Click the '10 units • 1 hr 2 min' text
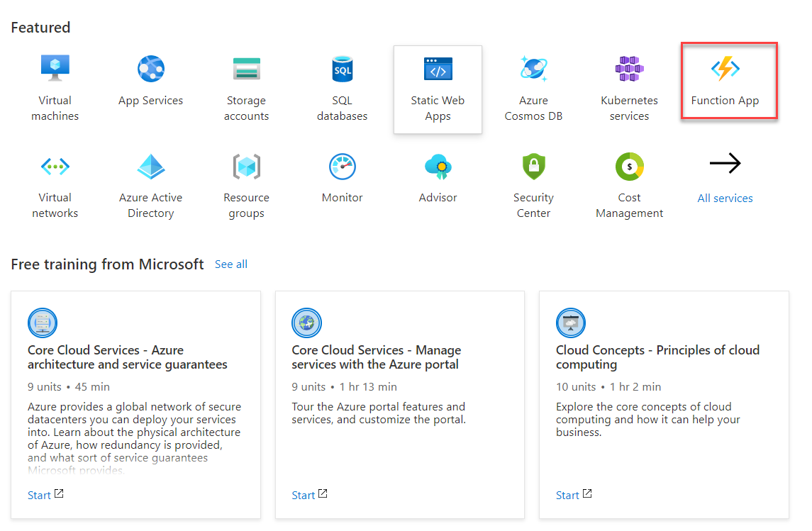The height and width of the screenshot is (531, 812). click(x=608, y=386)
